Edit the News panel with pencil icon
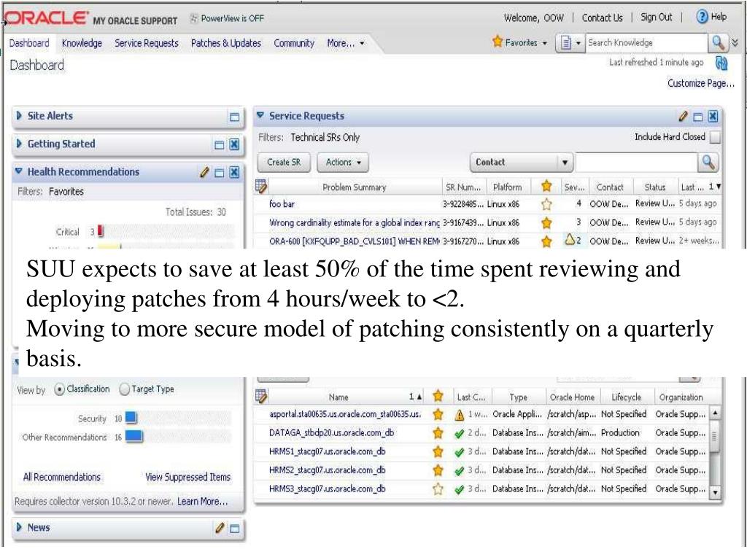This screenshot has height=560, width=747. (x=220, y=528)
